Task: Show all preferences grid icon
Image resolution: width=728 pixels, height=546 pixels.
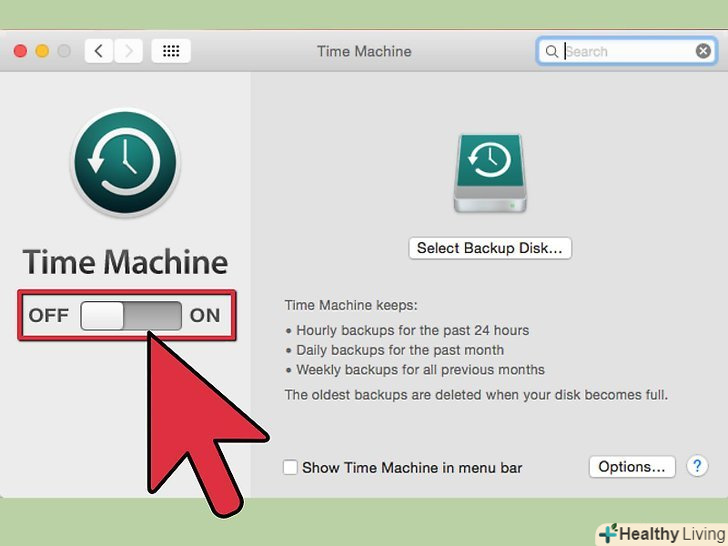Action: tap(171, 51)
